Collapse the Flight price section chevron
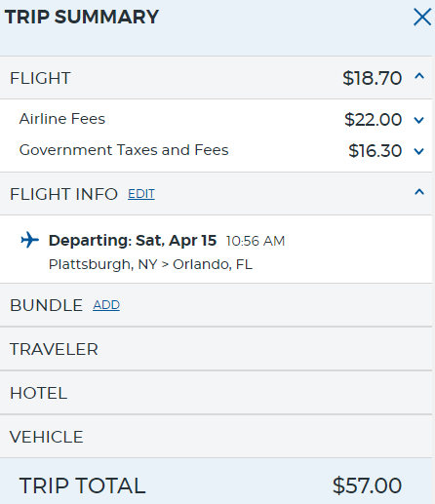 point(419,77)
